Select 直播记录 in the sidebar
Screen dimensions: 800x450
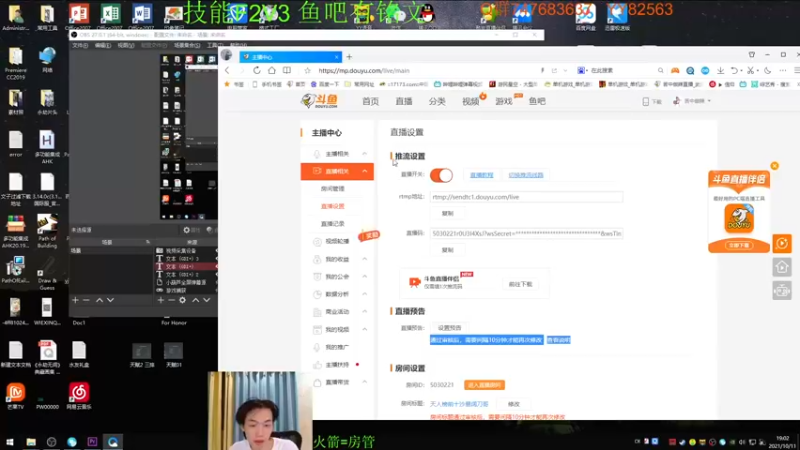tap(333, 223)
